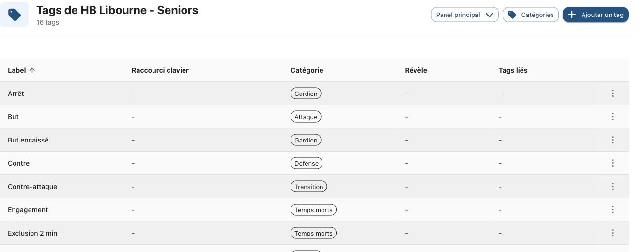Select the But tag label
Image resolution: width=644 pixels, height=252 pixels.
click(14, 117)
